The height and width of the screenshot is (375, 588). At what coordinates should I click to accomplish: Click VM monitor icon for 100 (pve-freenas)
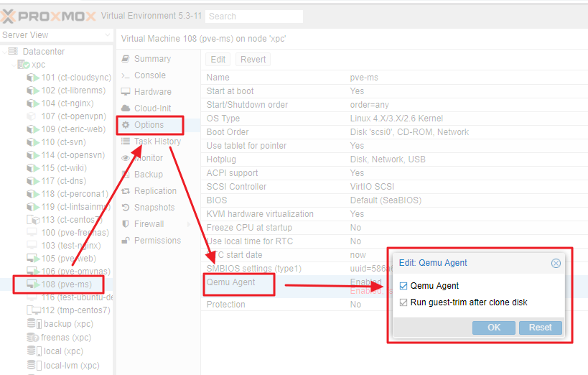pyautogui.click(x=32, y=232)
